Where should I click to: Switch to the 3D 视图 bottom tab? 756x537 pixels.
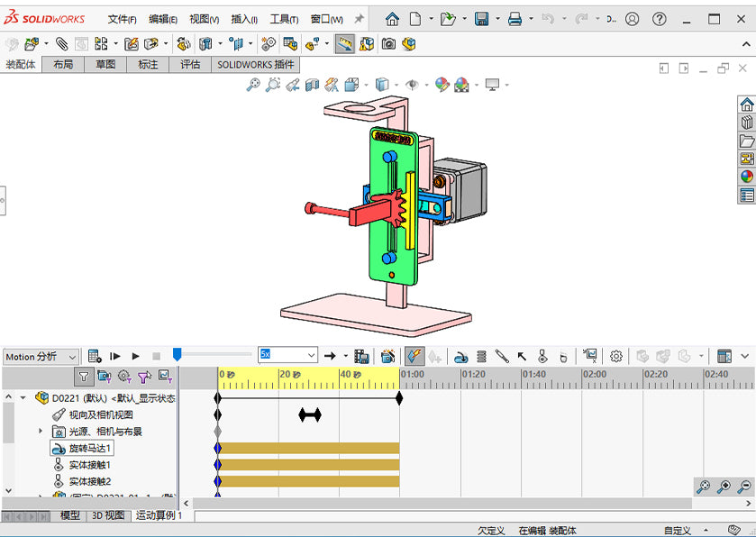108,515
